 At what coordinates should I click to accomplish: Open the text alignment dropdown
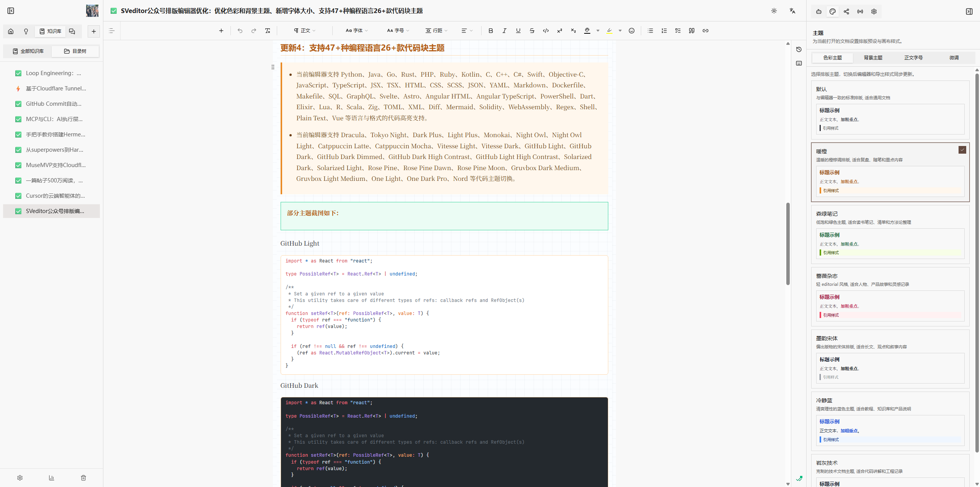[x=467, y=31]
